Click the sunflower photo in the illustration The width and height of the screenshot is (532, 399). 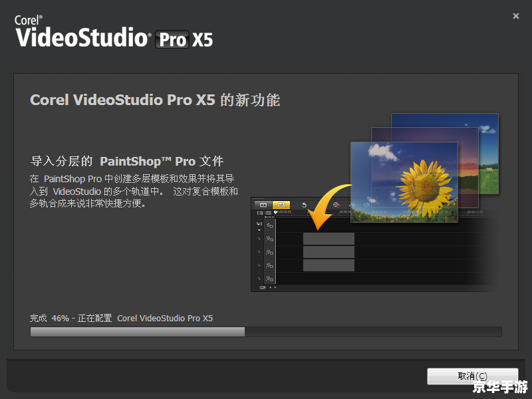coord(404,182)
